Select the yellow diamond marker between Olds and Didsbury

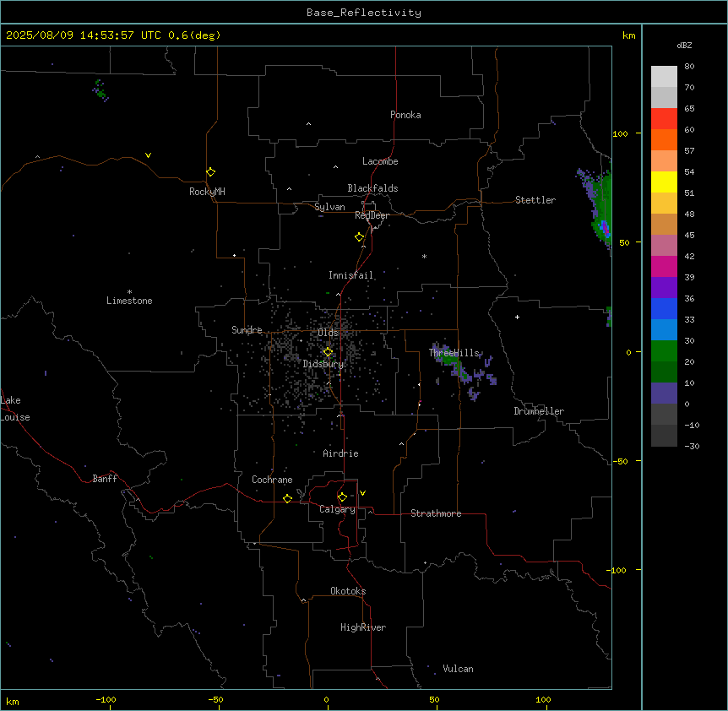click(328, 352)
